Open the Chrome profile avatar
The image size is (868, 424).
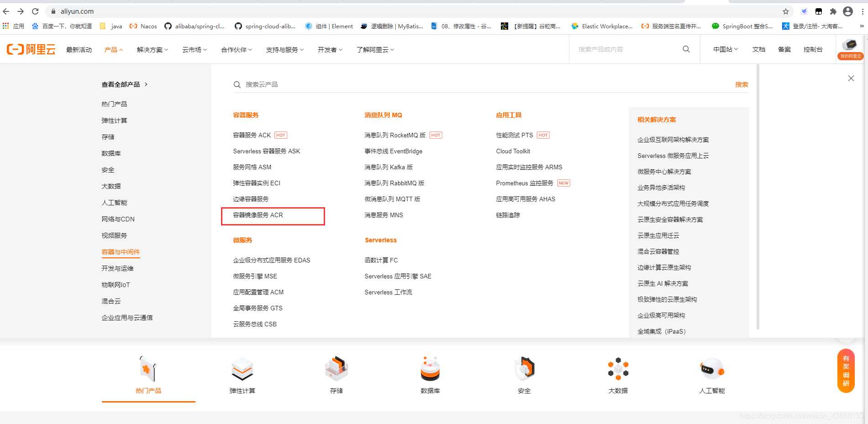[x=848, y=11]
